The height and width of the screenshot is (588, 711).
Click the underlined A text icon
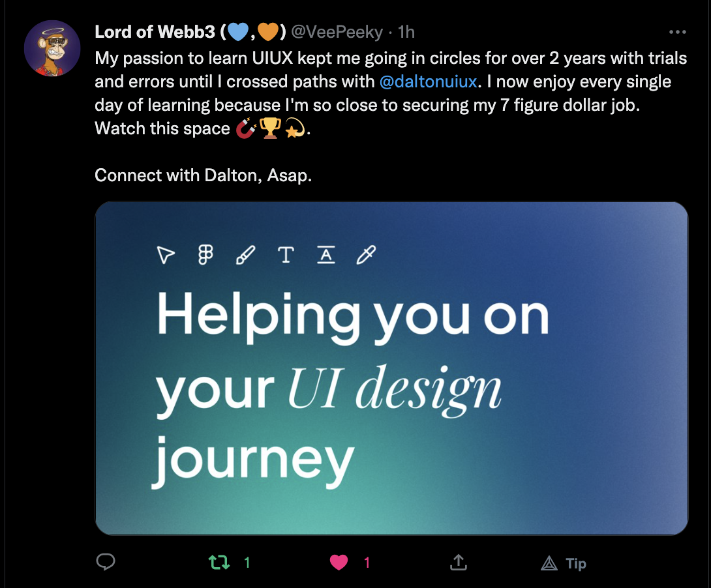click(x=326, y=255)
